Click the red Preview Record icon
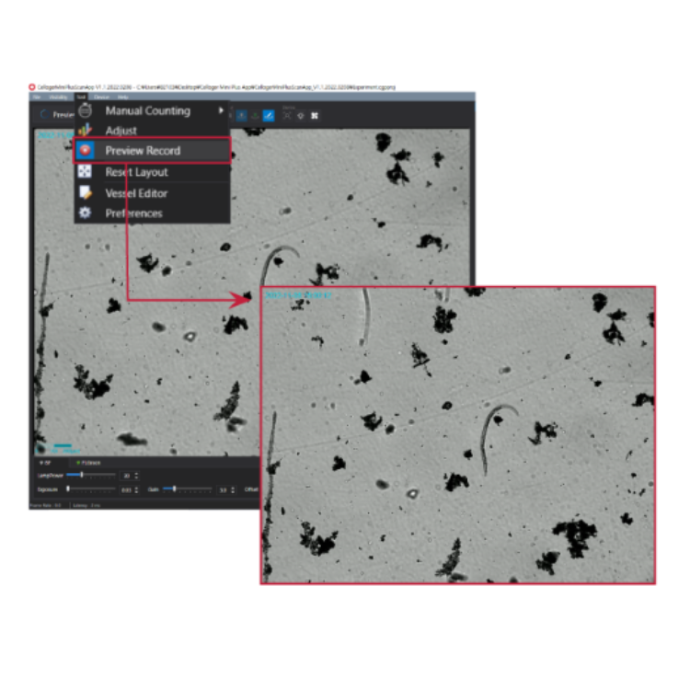Viewport: 690px width, 690px height. pyautogui.click(x=85, y=151)
